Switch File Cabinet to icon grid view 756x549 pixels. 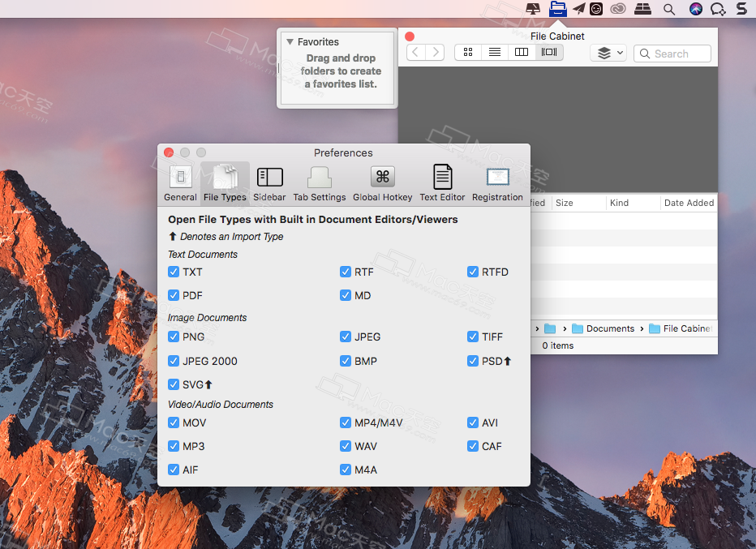[x=468, y=52]
